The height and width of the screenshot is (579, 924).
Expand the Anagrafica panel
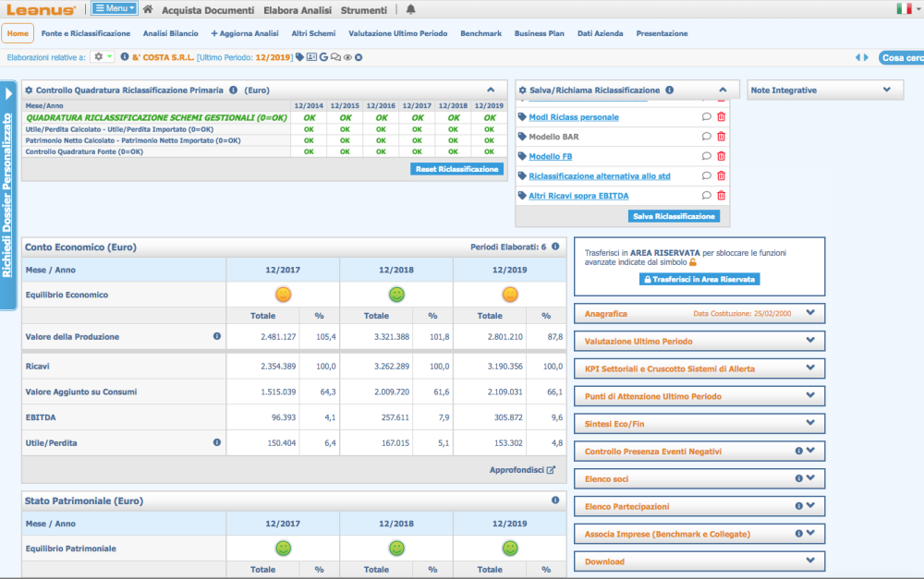pos(810,313)
